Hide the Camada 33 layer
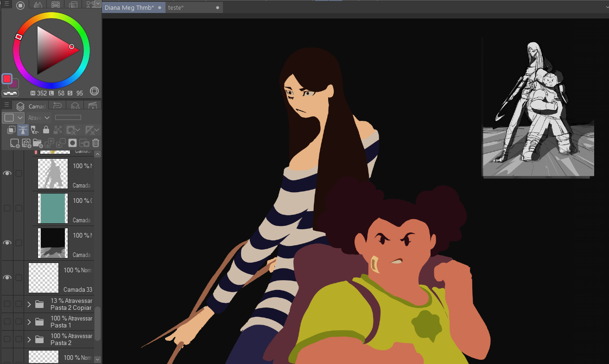The image size is (609, 364). tap(7, 277)
